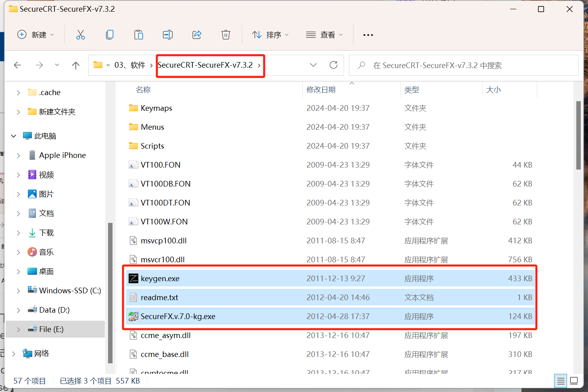Image resolution: width=588 pixels, height=392 pixels.
Task: Go up one folder level
Action: click(x=76, y=65)
